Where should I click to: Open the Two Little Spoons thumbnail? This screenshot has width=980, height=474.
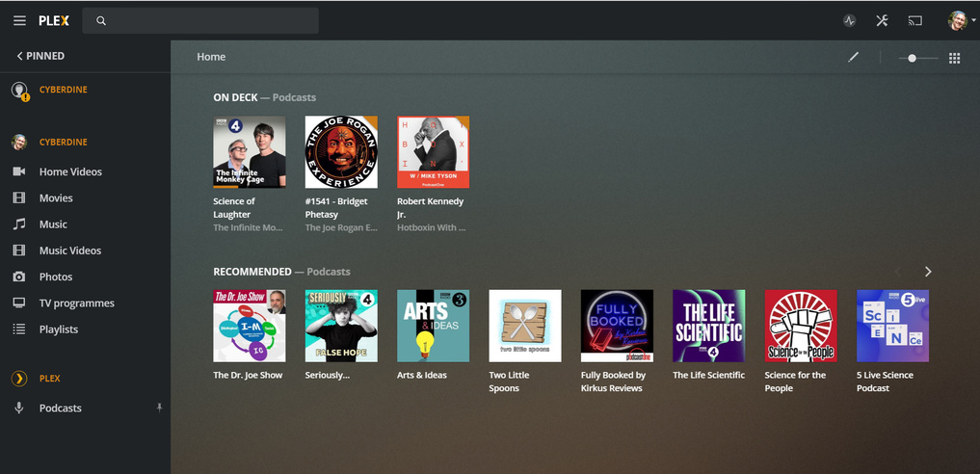point(525,326)
